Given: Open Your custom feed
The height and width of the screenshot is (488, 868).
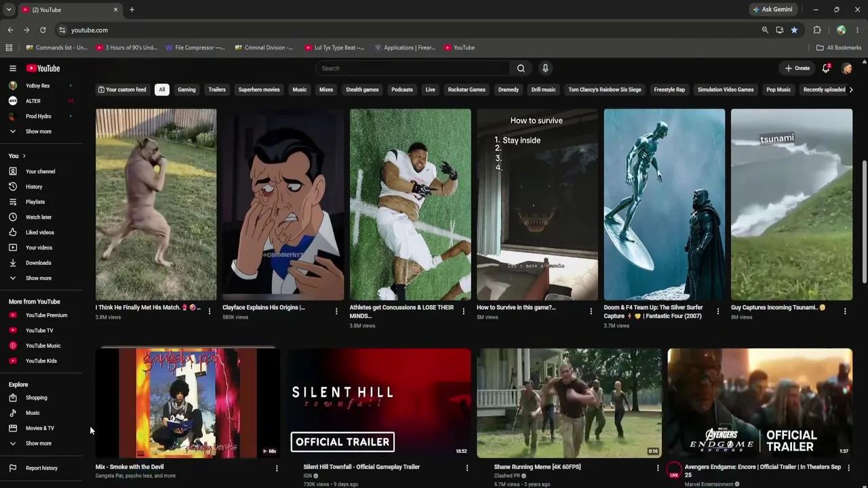Looking at the screenshot, I should coord(122,89).
